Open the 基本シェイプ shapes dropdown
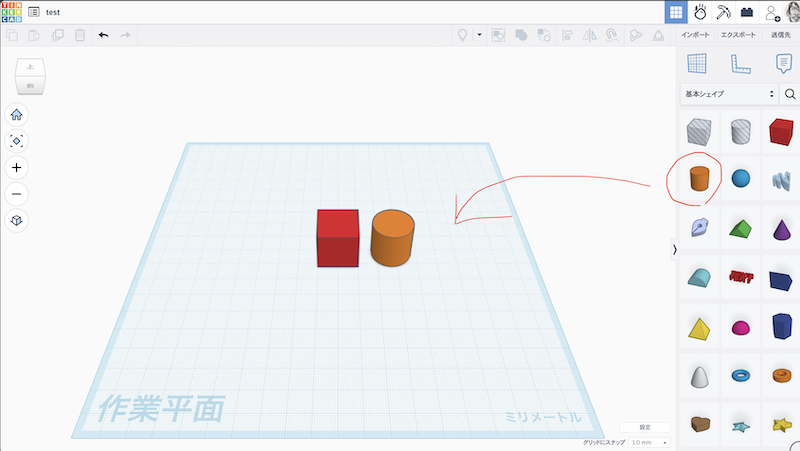Screen dimensions: 800x451 [729, 94]
